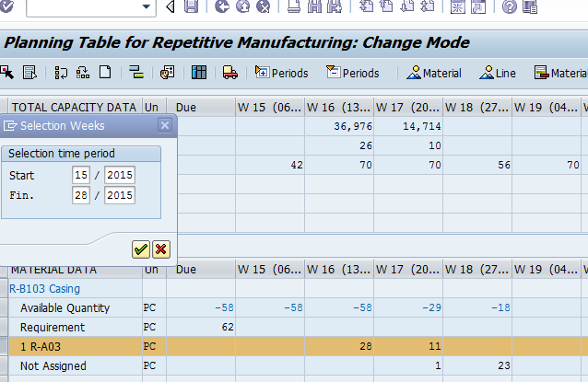
Task: Click Available Quantity W 17 value -29
Action: [408, 307]
